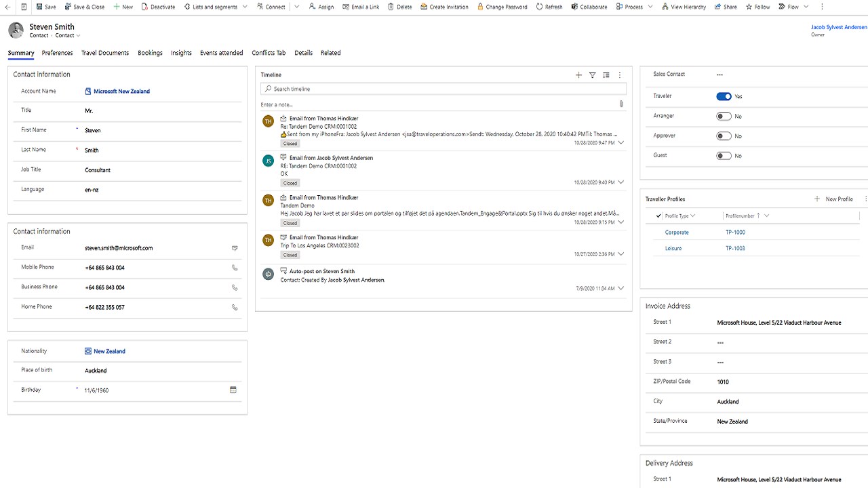Open Collaborate command
The height and width of the screenshot is (488, 868).
click(589, 7)
